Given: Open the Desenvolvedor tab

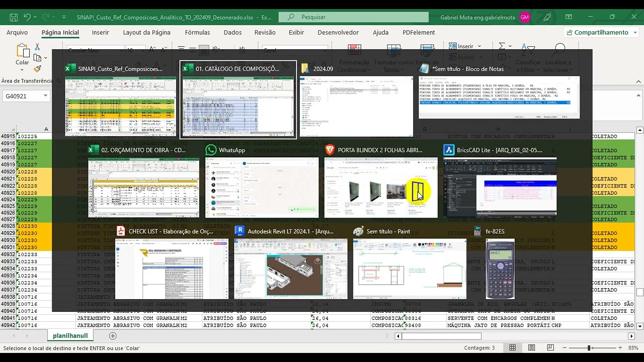Looking at the screenshot, I should point(339,32).
